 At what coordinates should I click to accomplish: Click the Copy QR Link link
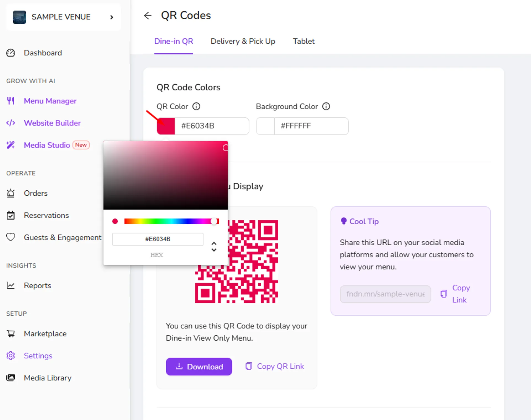pyautogui.click(x=280, y=366)
